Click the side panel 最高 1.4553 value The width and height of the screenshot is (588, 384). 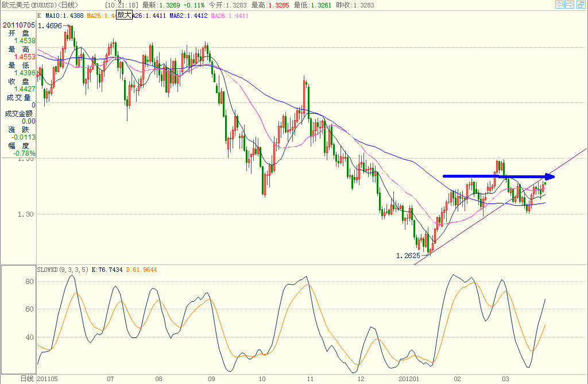point(25,57)
